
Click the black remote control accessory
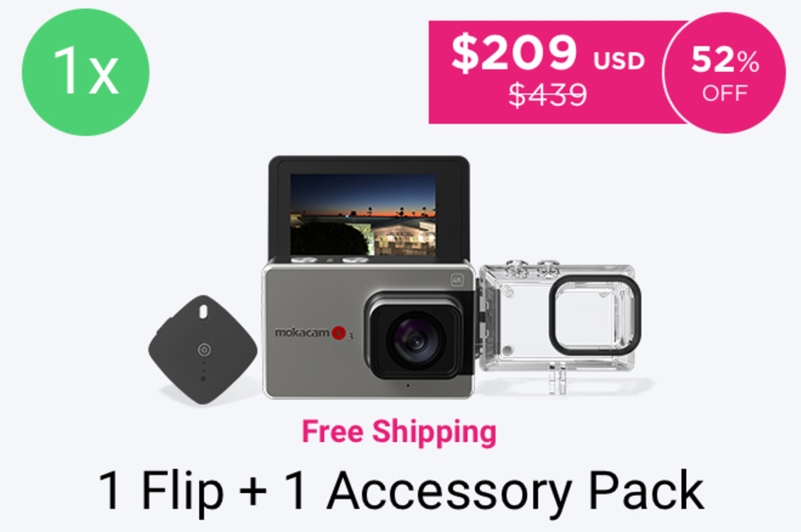203,350
